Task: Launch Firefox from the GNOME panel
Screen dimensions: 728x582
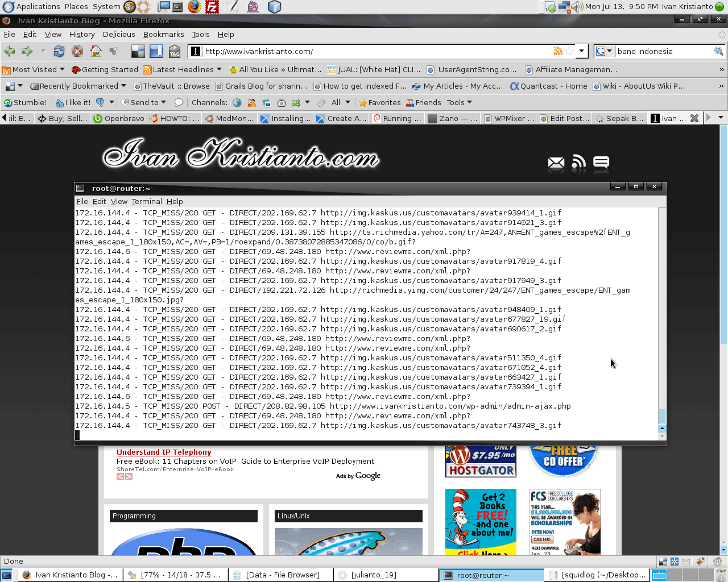Action: coord(195,7)
